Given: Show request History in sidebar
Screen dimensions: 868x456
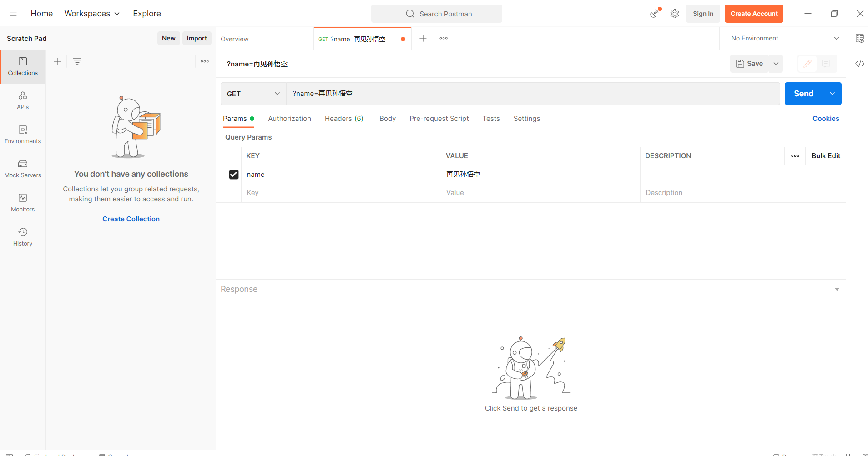Looking at the screenshot, I should click(23, 237).
